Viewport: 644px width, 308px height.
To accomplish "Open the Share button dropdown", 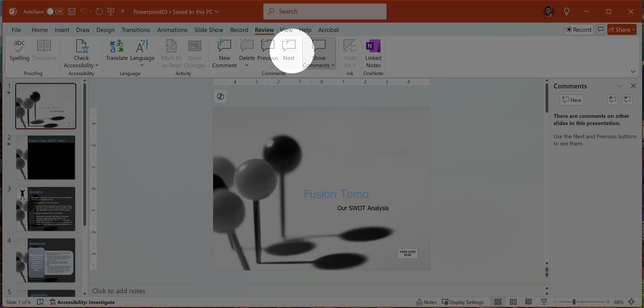I will coord(634,30).
